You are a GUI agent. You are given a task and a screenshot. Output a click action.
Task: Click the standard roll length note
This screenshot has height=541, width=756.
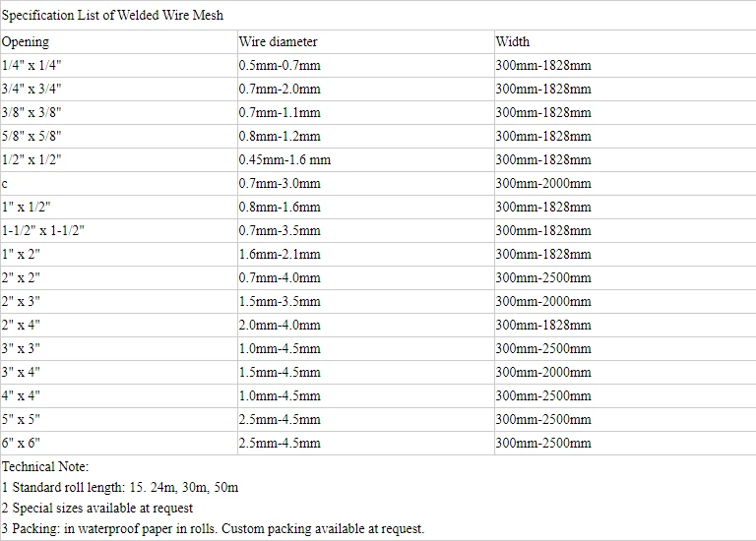[x=120, y=487]
